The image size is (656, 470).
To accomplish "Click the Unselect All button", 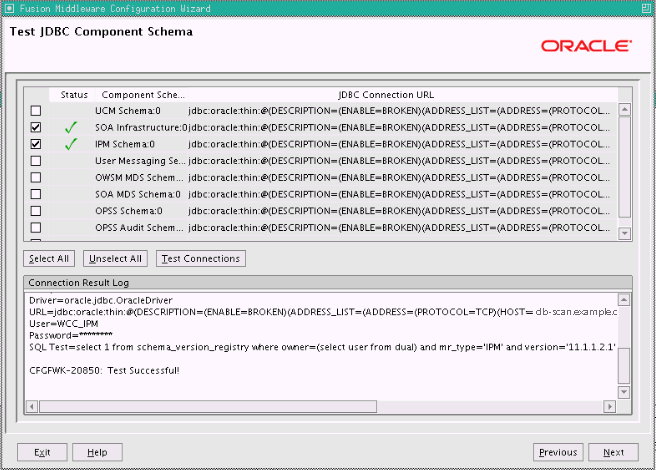I will tap(115, 259).
